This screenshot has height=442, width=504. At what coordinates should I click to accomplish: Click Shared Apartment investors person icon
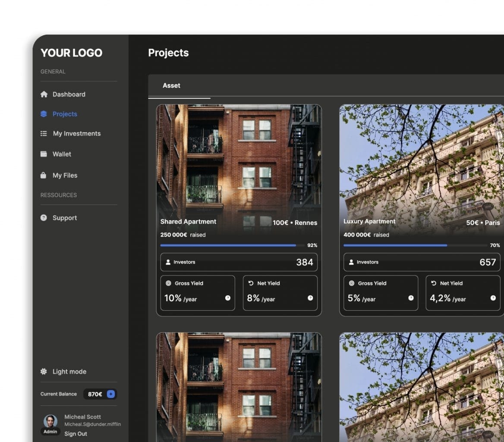pyautogui.click(x=168, y=262)
